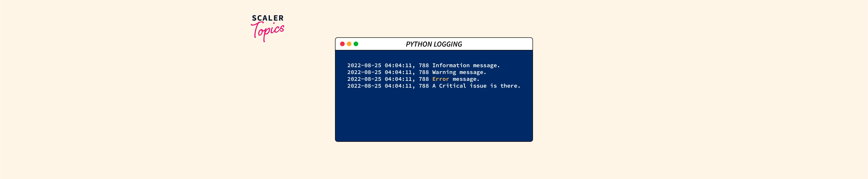Click the green maximize dot
Image resolution: width=868 pixels, height=179 pixels.
pos(356,44)
